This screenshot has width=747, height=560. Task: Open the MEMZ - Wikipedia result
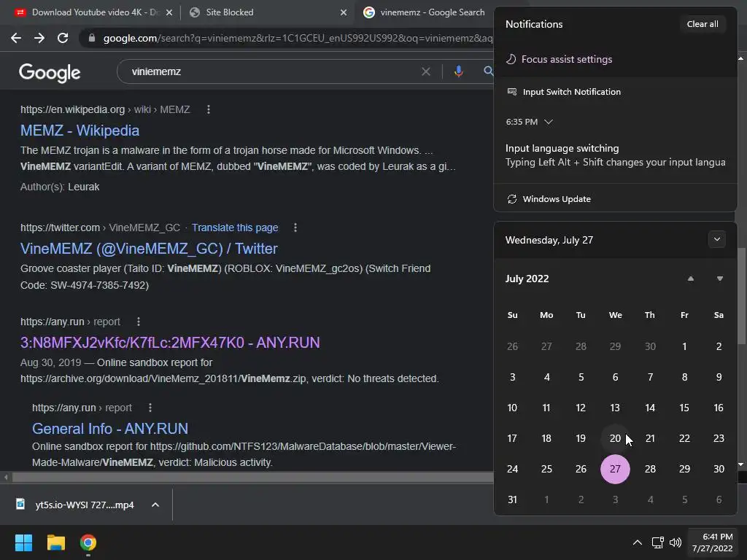click(80, 131)
